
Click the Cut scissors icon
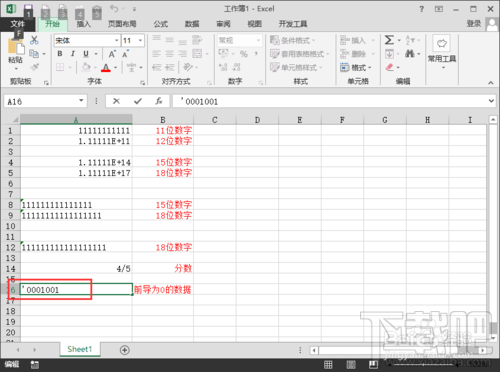pyautogui.click(x=34, y=41)
